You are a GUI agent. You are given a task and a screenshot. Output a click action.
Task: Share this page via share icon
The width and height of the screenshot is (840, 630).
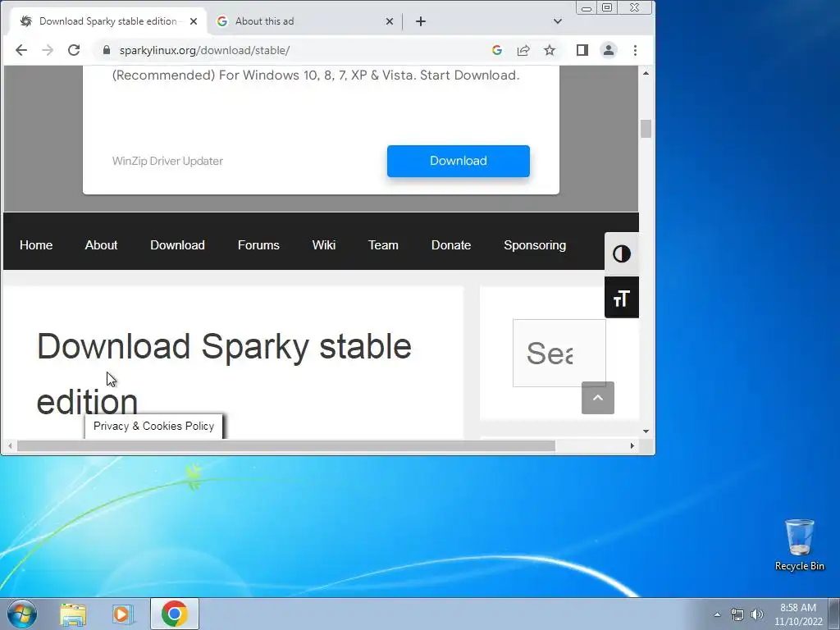click(x=523, y=50)
